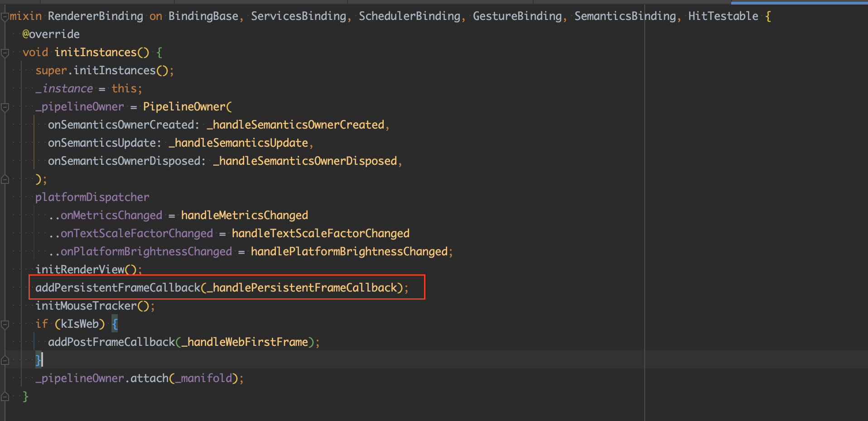Click fold end marker beside the ); line

5,179
